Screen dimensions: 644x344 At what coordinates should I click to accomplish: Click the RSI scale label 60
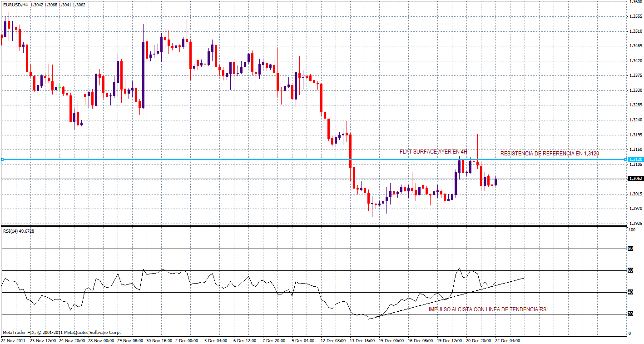630,270
